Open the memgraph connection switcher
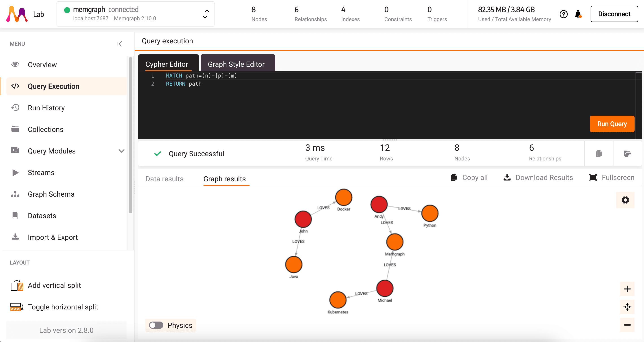The height and width of the screenshot is (342, 644). point(206,14)
